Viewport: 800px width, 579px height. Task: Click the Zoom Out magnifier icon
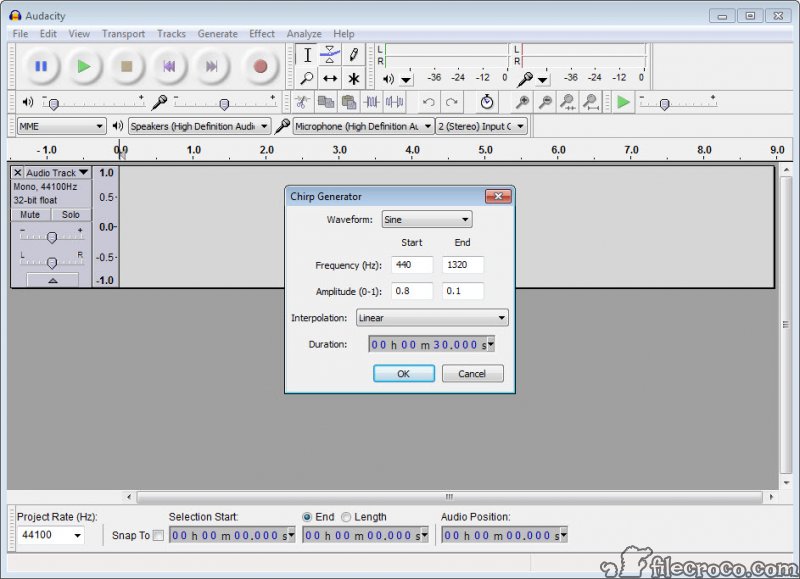[545, 103]
